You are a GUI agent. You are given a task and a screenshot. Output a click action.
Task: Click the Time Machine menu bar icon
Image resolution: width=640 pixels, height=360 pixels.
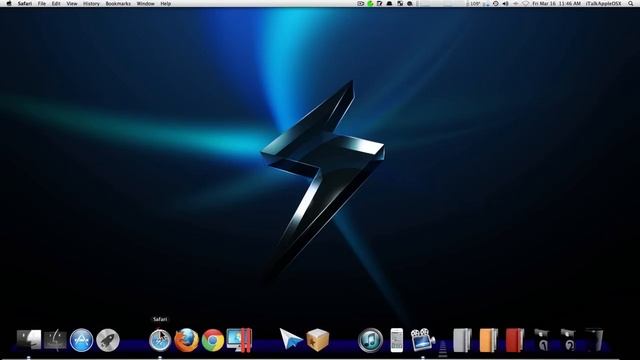pyautogui.click(x=496, y=4)
